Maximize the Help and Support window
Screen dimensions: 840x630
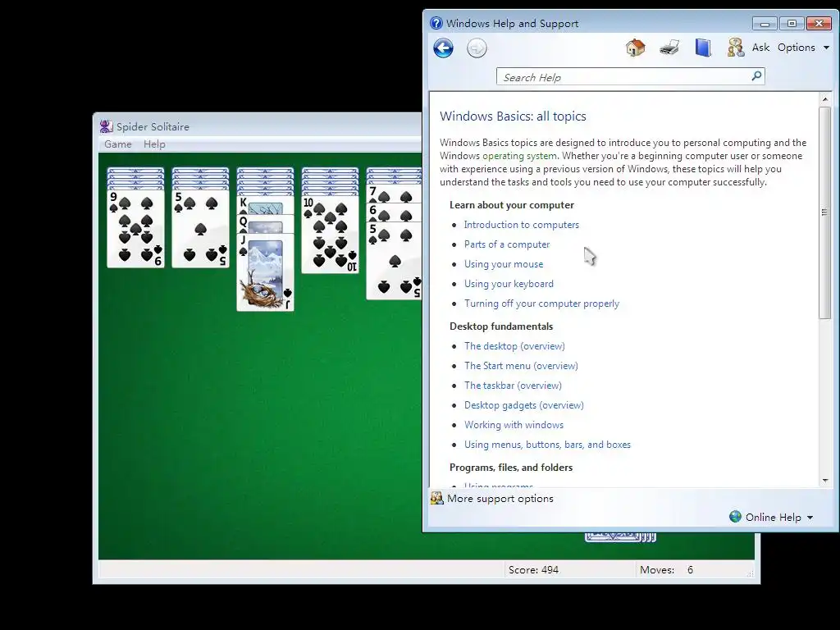pos(792,23)
